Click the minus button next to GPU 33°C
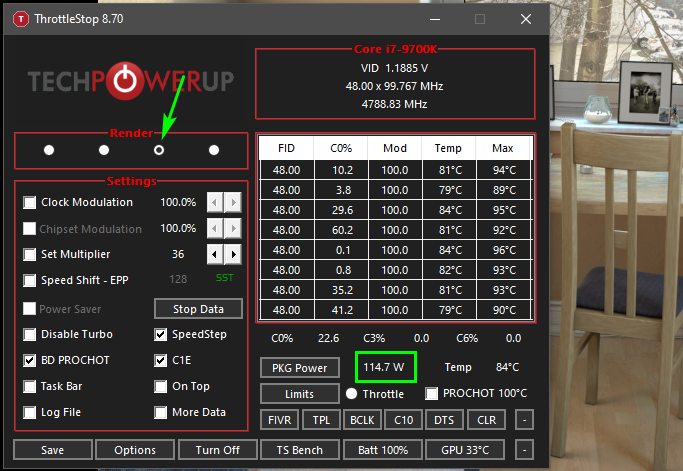683x471 pixels. coord(524,450)
